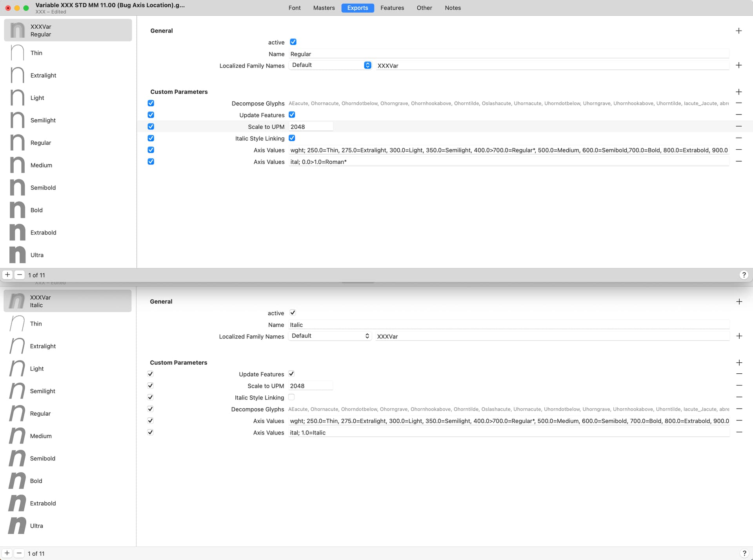Remove Decompose Glyphs parameter in upper window

pyautogui.click(x=738, y=103)
